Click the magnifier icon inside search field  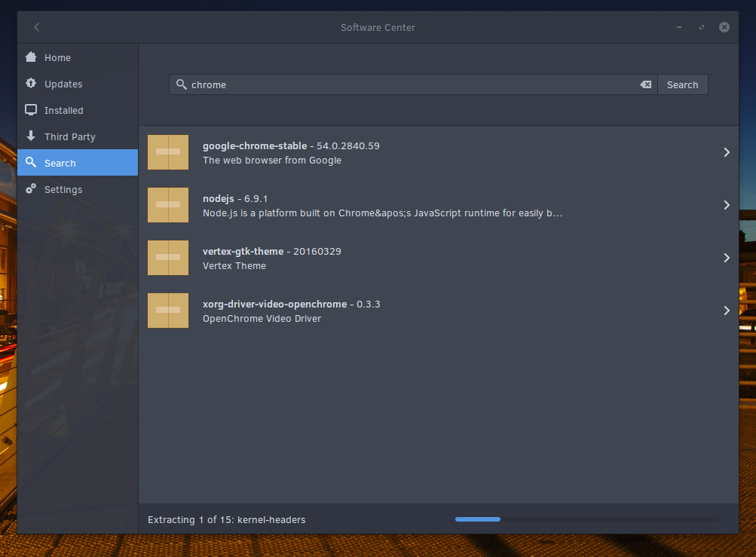tap(182, 84)
